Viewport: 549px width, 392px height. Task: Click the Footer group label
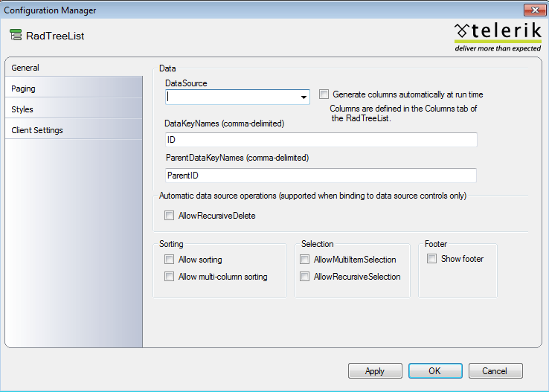click(436, 244)
